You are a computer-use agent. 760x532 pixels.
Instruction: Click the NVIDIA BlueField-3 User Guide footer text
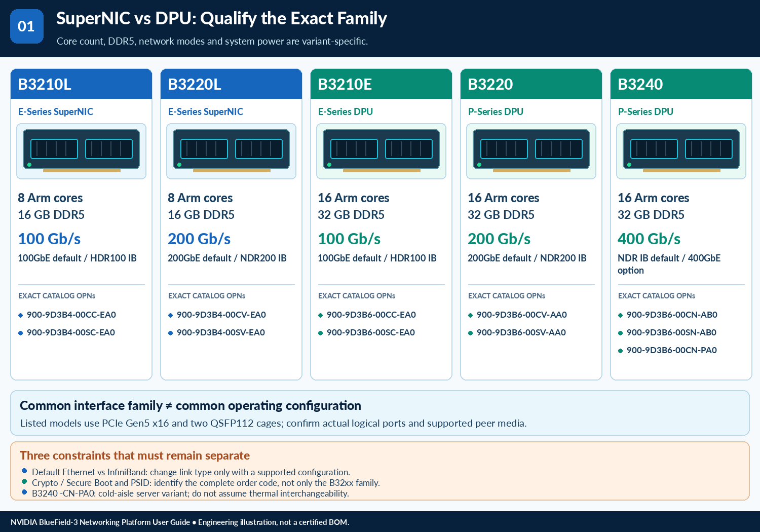(180, 522)
